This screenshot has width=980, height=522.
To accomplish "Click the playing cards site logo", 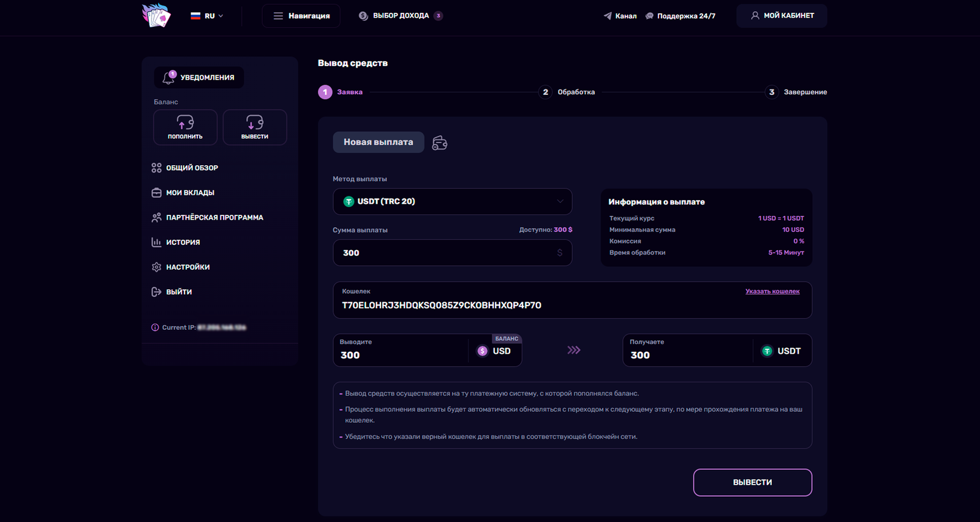I will click(x=156, y=15).
